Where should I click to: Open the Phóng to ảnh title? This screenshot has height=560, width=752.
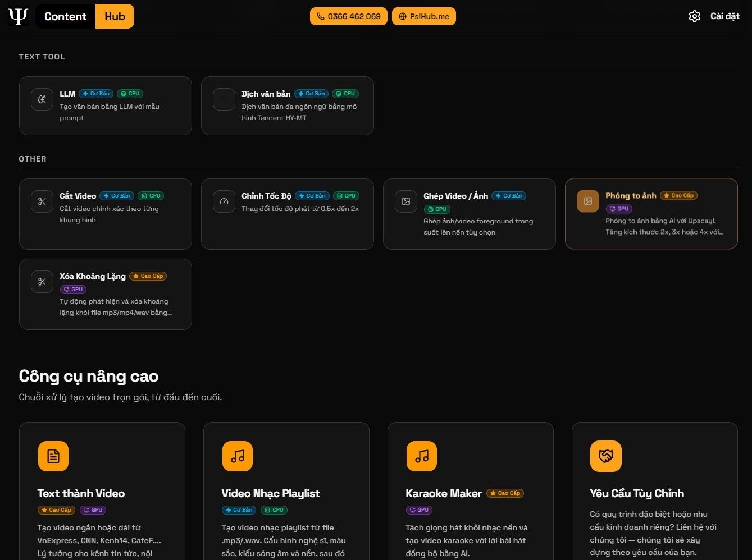(x=631, y=195)
